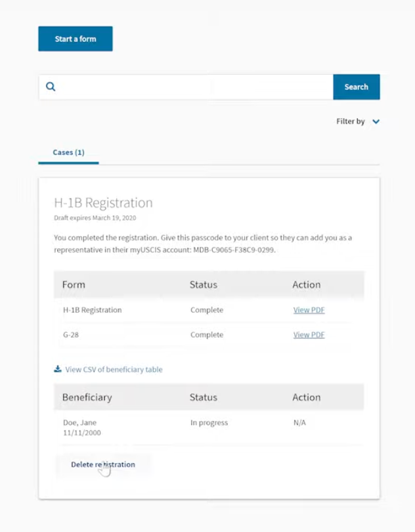Click the 11/11/2000 birth date
415x532 pixels.
pos(82,433)
